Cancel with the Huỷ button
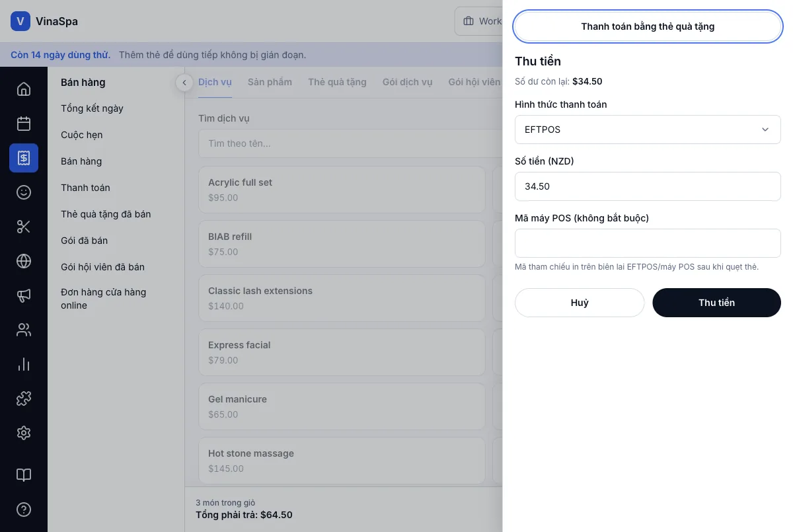The height and width of the screenshot is (532, 793). 580,303
